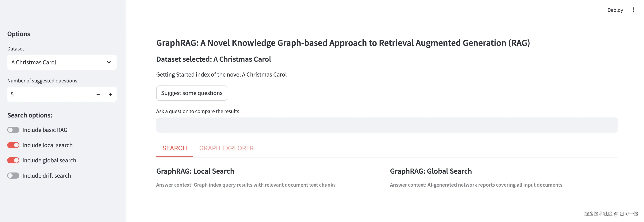644x222 pixels.
Task: Enable the Include basic RAG toggle
Action: (x=13, y=130)
